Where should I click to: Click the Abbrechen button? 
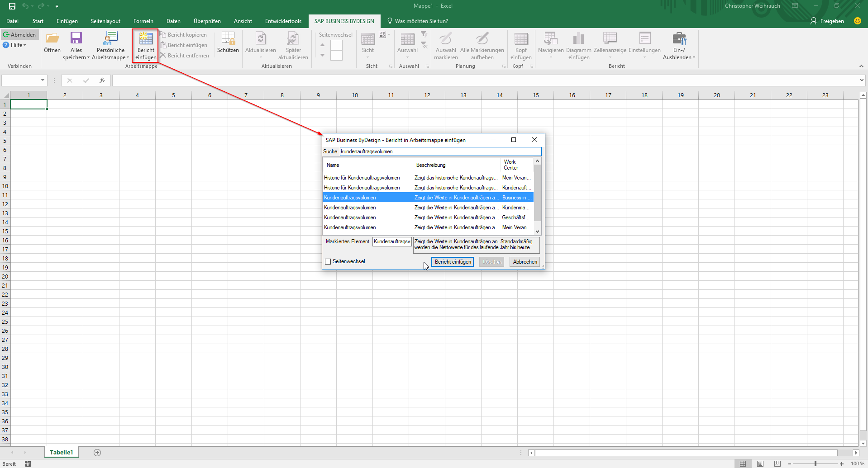pyautogui.click(x=525, y=262)
